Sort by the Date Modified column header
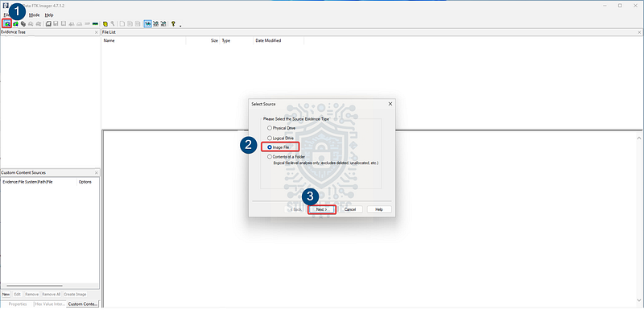The width and height of the screenshot is (644, 318). [x=279, y=41]
